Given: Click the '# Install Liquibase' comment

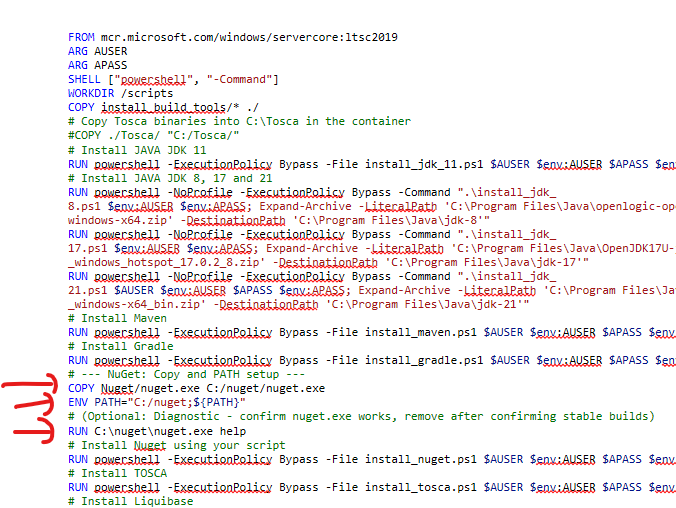Looking at the screenshot, I should click(131, 502).
